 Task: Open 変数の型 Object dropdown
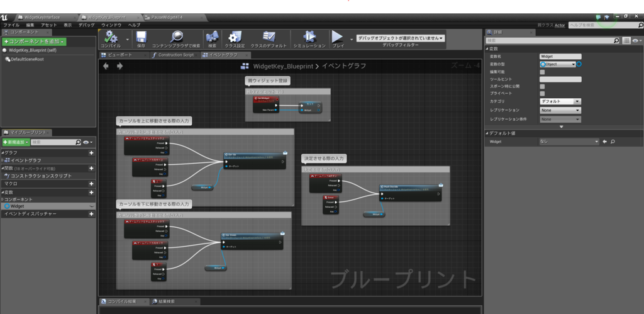pyautogui.click(x=558, y=64)
